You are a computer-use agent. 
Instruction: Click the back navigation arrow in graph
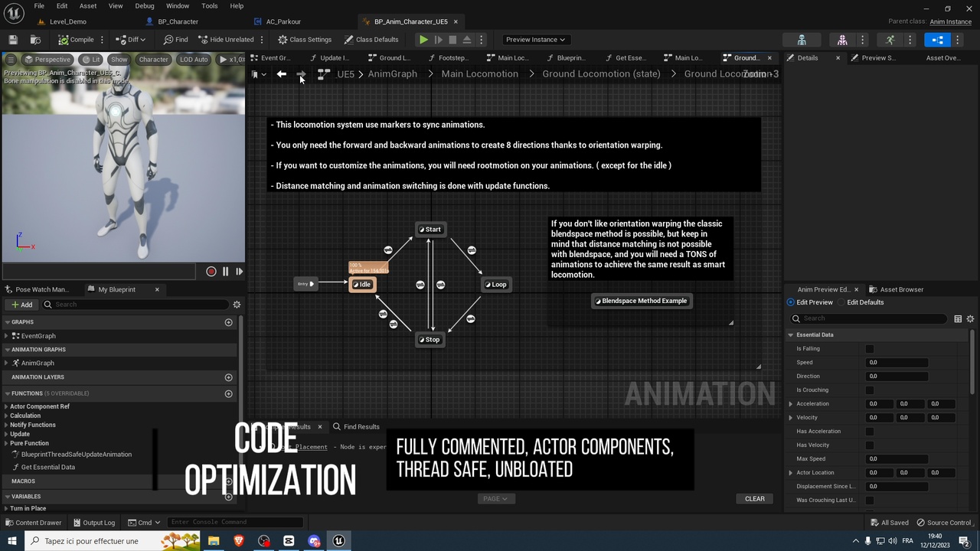pos(282,74)
